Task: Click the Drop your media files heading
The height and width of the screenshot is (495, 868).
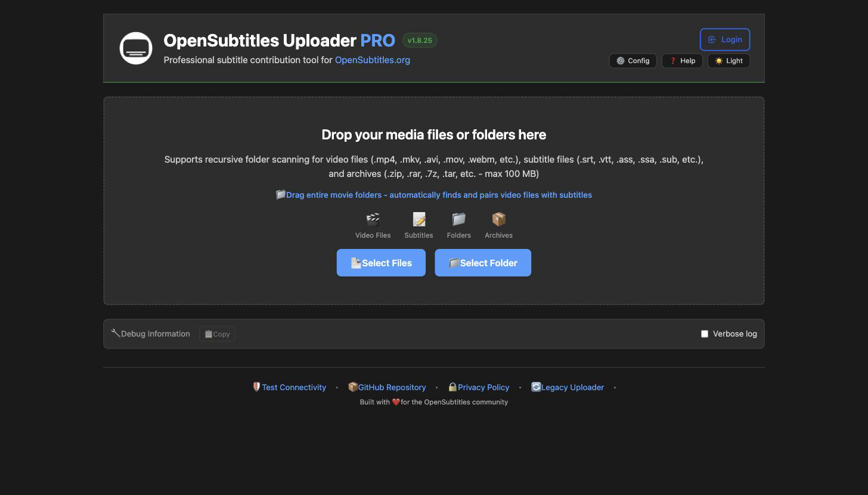Action: click(x=434, y=135)
